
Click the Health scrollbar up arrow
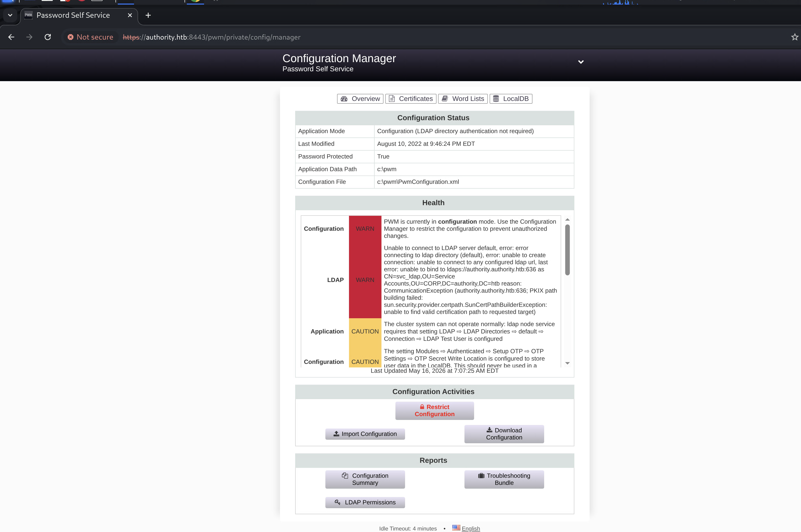click(x=567, y=220)
